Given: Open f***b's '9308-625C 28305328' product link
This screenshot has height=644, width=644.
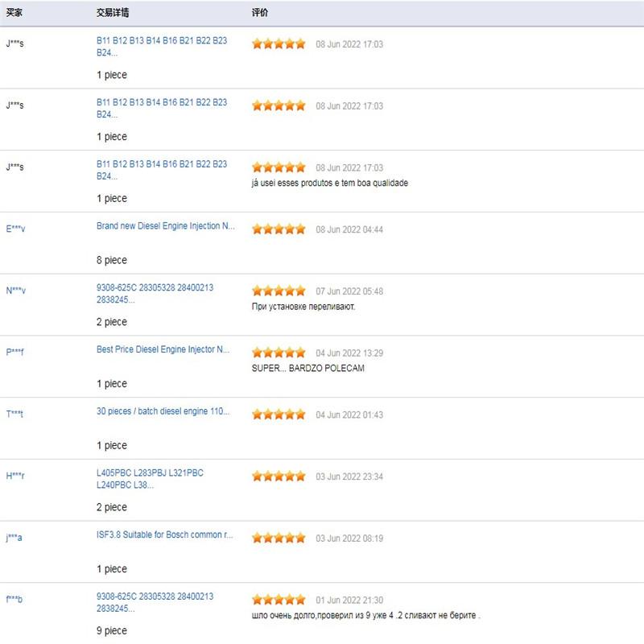Looking at the screenshot, I should click(x=155, y=602).
